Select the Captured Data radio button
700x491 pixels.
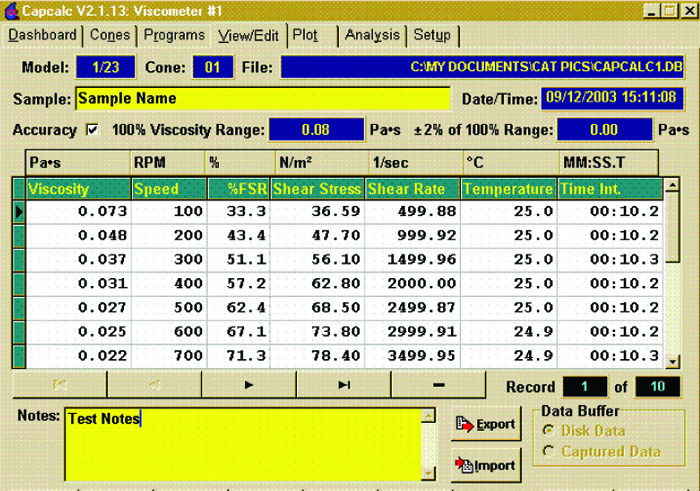point(548,451)
